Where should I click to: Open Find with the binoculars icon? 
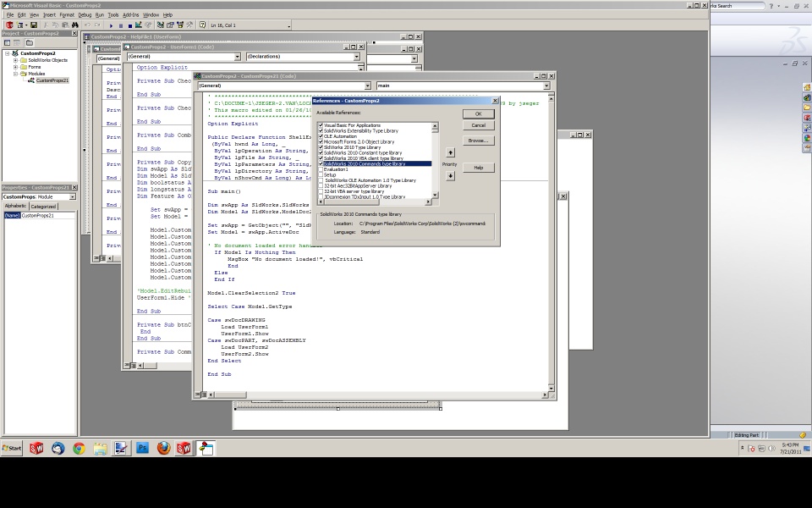(75, 25)
